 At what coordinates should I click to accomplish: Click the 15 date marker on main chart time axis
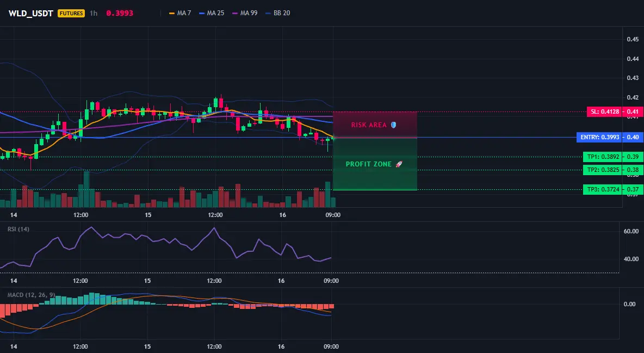click(148, 215)
